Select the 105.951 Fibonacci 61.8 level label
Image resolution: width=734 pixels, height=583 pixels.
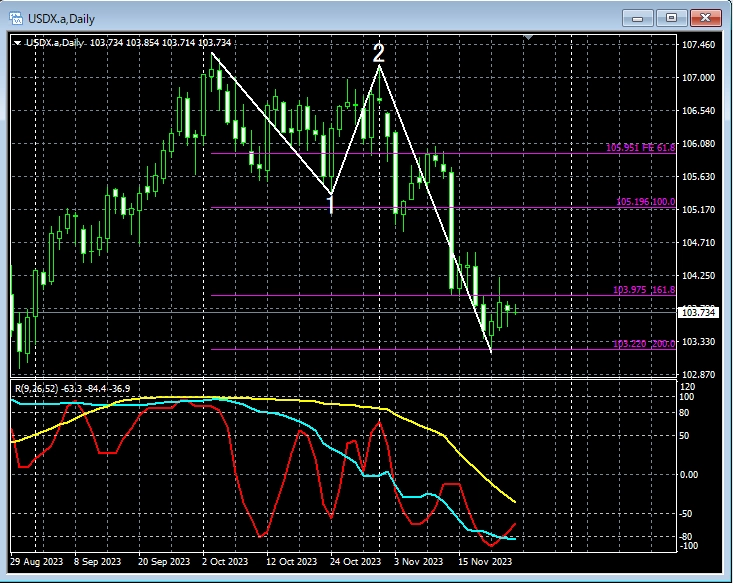point(641,148)
